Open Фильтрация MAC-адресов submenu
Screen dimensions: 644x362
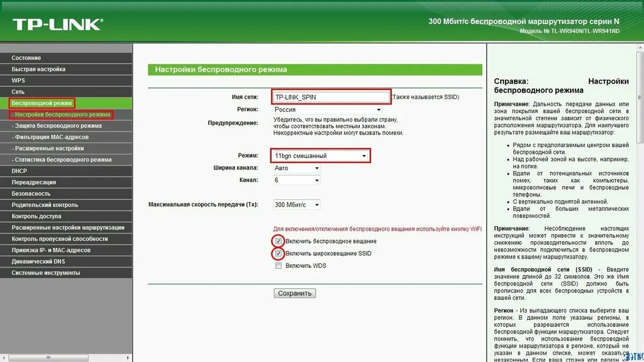pyautogui.click(x=65, y=137)
